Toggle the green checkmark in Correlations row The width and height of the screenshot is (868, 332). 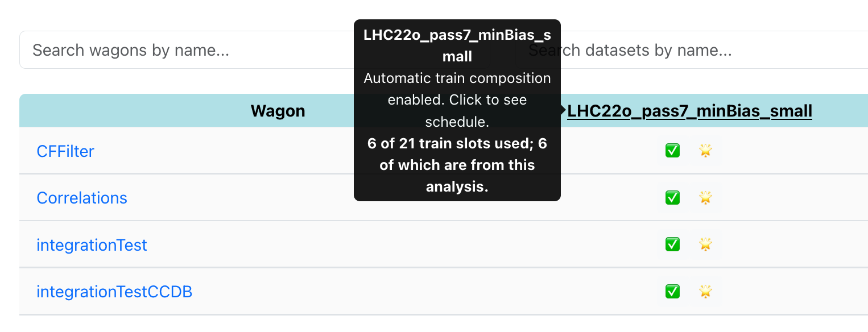(x=672, y=197)
